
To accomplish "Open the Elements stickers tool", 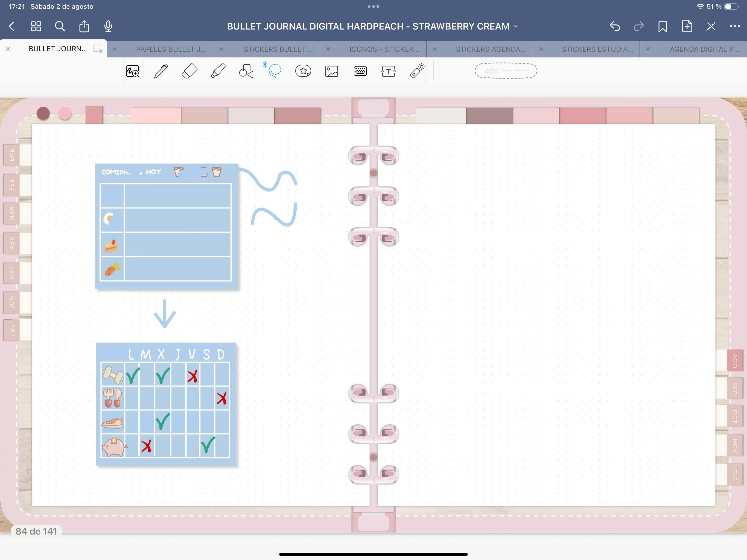I will [303, 71].
